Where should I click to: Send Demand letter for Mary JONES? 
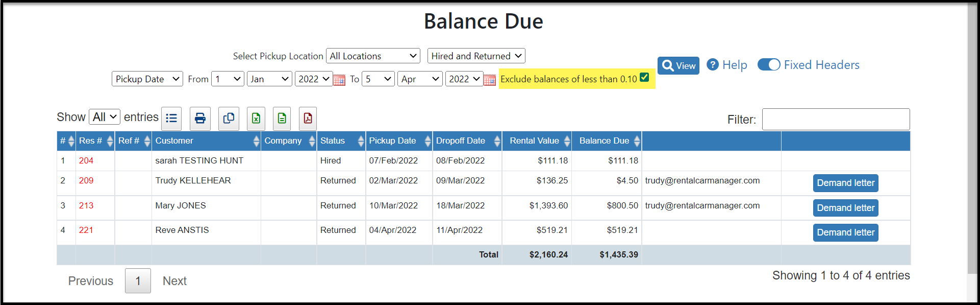pos(845,208)
